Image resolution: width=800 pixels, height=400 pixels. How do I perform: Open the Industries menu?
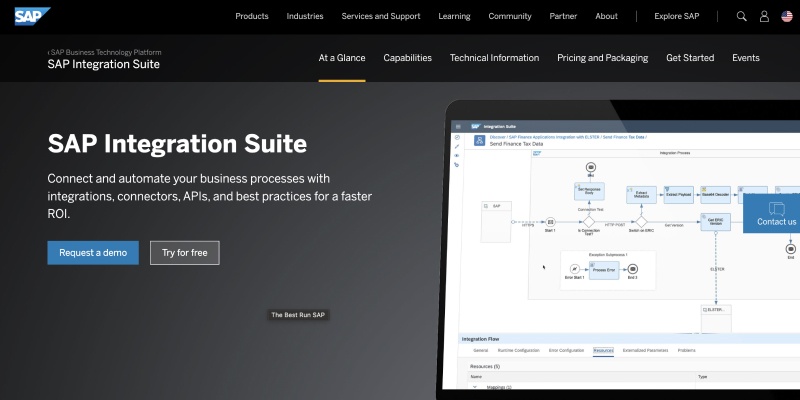pos(305,16)
